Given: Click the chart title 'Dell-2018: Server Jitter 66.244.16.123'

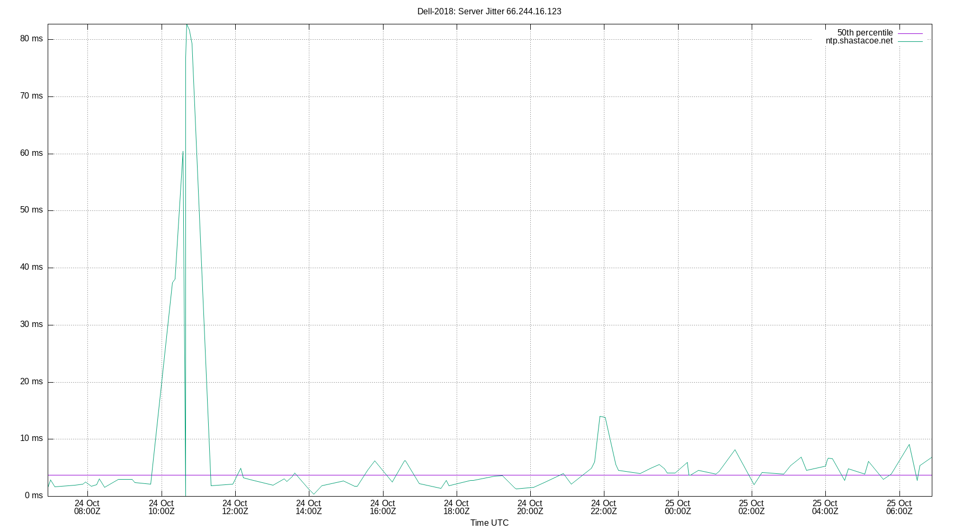Looking at the screenshot, I should point(489,11).
